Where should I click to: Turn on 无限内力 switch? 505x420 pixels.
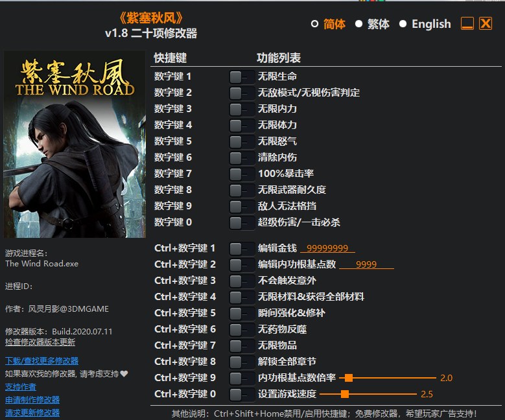pyautogui.click(x=241, y=109)
